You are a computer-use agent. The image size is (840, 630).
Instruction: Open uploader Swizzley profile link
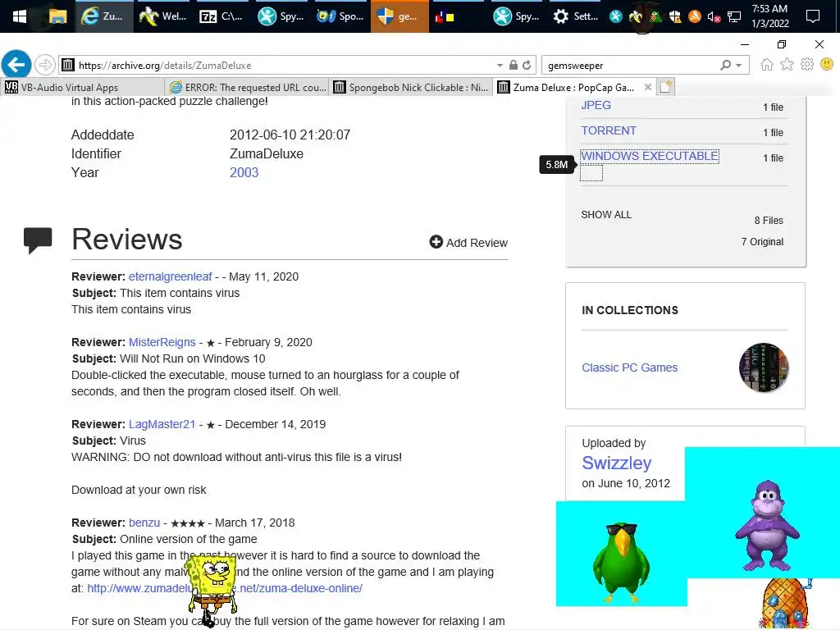(617, 463)
